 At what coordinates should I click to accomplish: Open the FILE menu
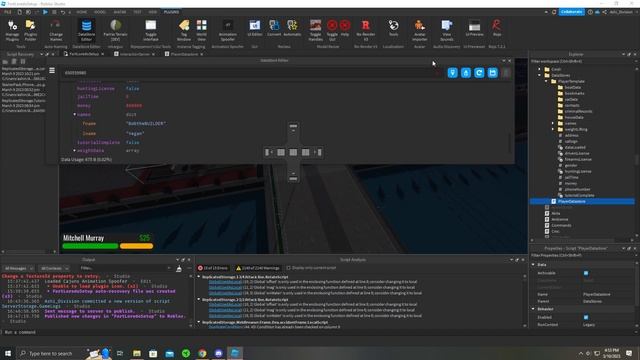click(x=7, y=12)
